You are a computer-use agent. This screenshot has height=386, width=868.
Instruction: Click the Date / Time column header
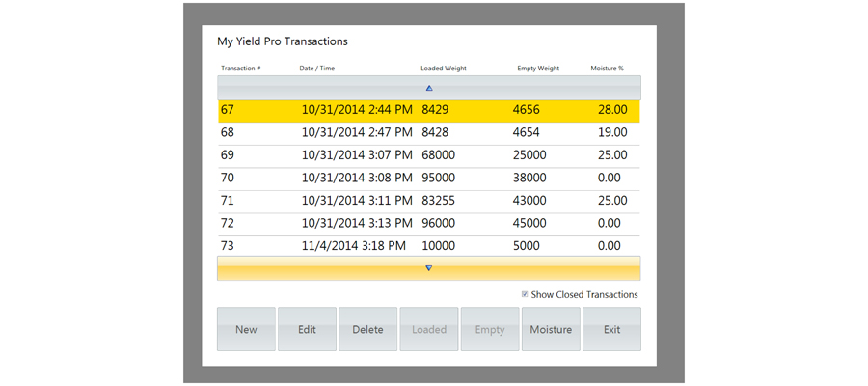[316, 69]
